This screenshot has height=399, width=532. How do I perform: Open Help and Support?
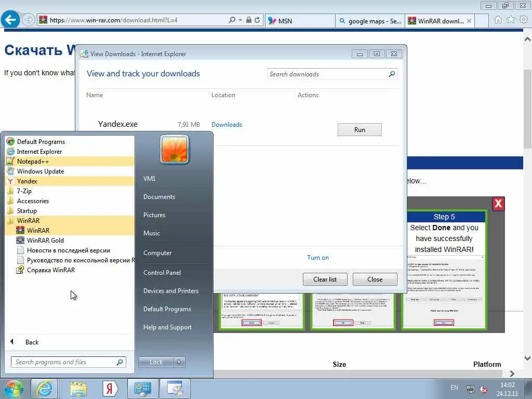coord(168,327)
